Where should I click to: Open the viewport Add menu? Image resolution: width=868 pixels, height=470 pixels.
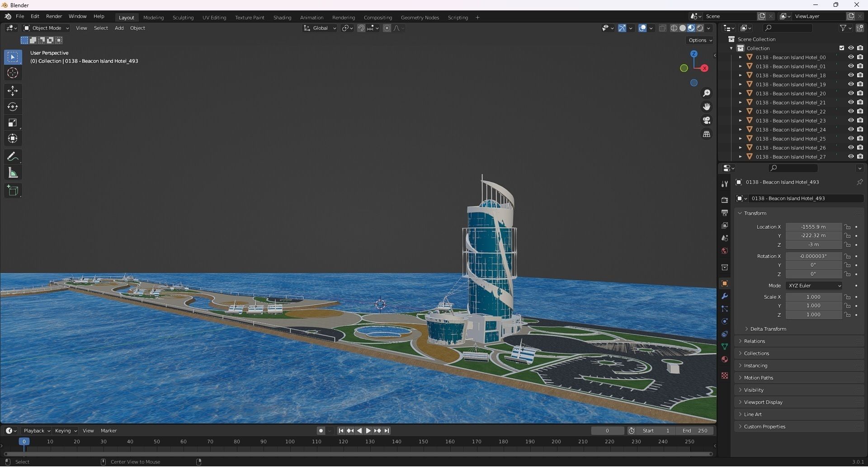(119, 28)
